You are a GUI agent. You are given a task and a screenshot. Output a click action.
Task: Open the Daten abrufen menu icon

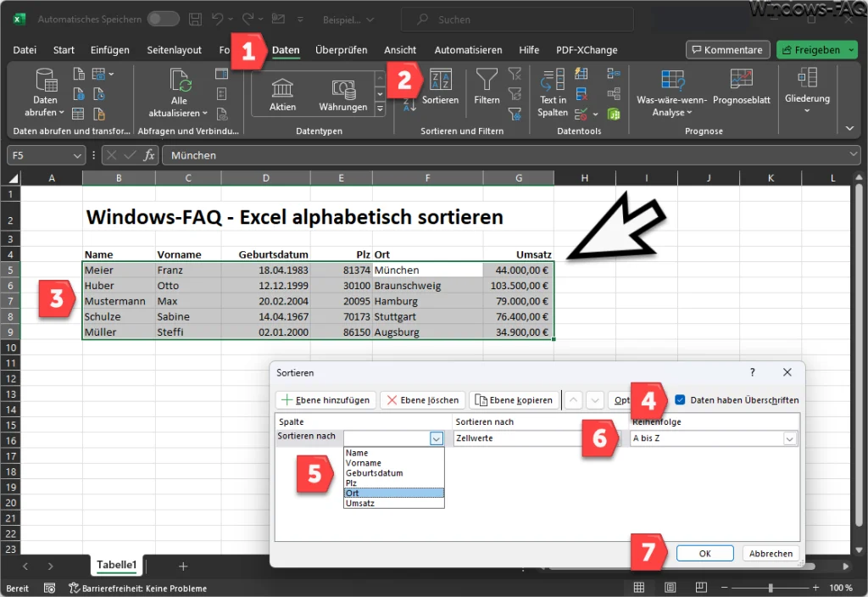point(46,80)
